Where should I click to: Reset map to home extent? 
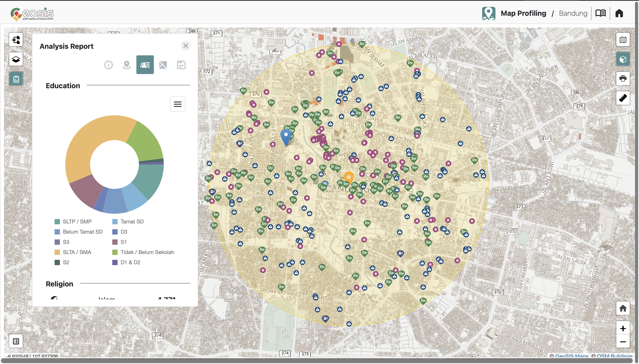coord(623,308)
